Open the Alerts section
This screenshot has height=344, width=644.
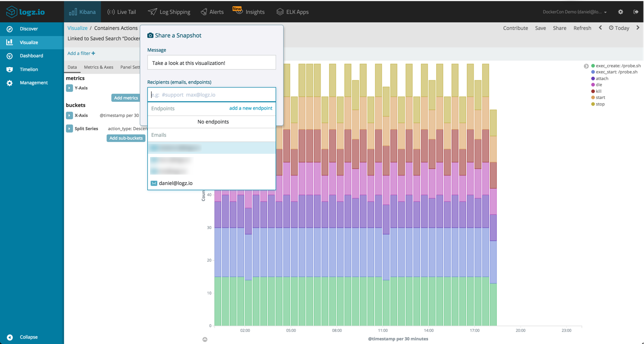pos(212,12)
